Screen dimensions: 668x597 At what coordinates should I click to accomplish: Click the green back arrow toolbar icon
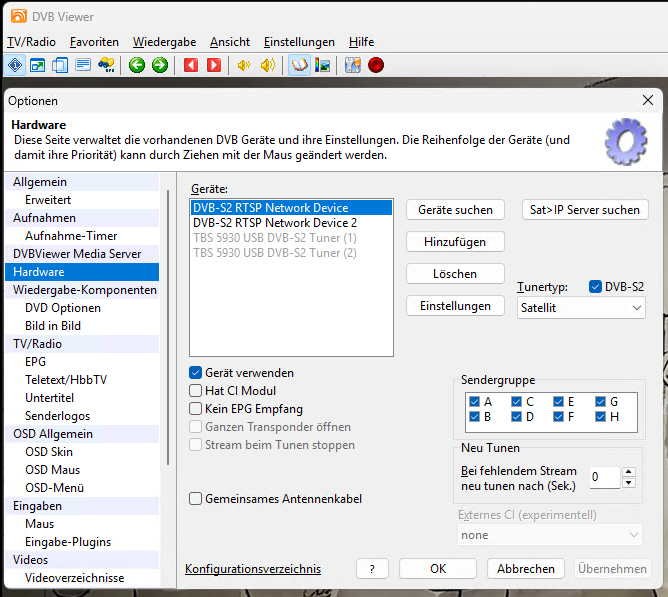[137, 65]
